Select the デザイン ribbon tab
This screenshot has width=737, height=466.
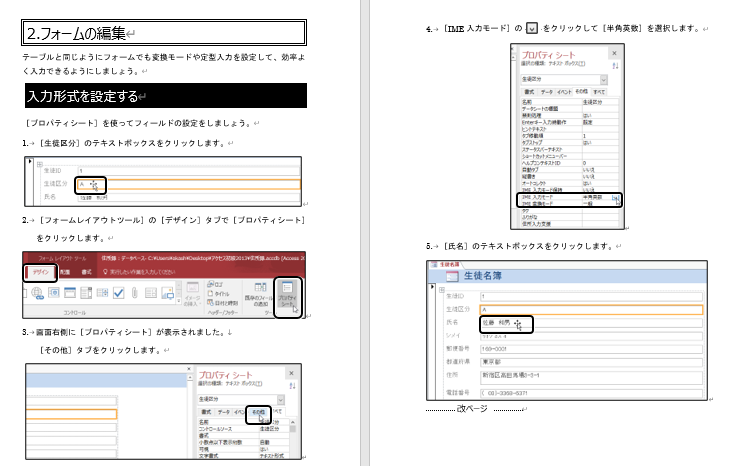[41, 272]
